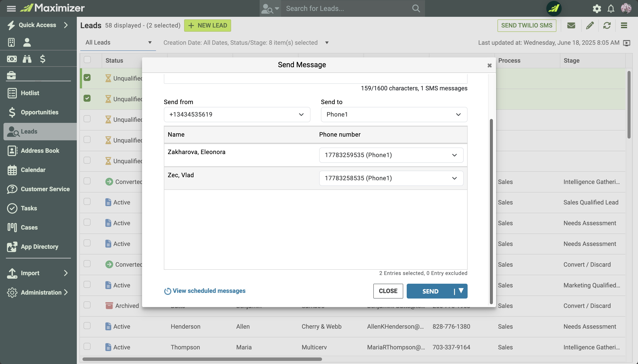Open Zec, Vlad phone number dropdown

(x=391, y=178)
